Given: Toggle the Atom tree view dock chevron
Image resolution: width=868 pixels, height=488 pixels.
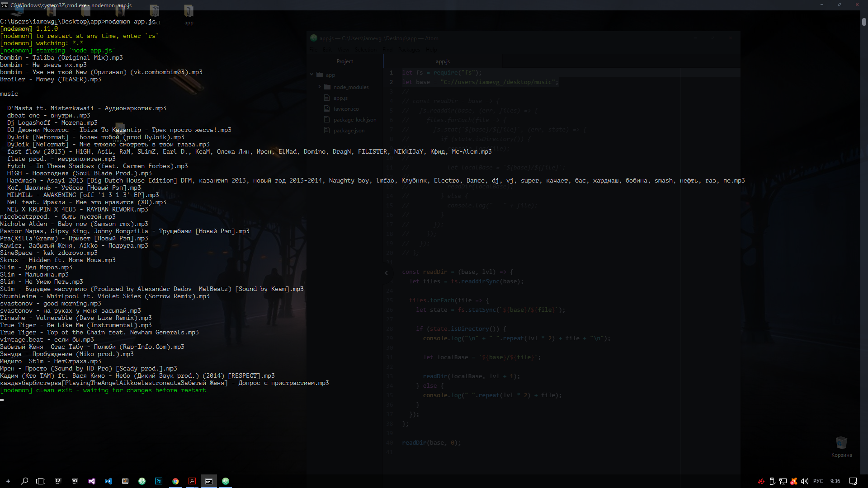Looking at the screenshot, I should [x=386, y=272].
